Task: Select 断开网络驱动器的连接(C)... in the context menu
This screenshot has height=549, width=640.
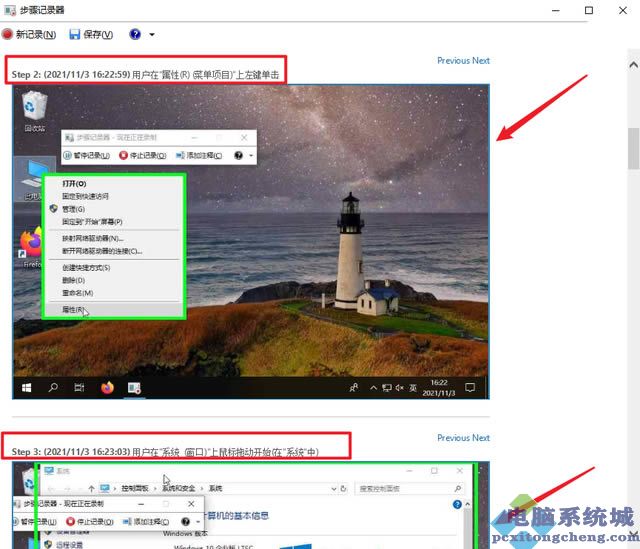Action: pos(102,251)
